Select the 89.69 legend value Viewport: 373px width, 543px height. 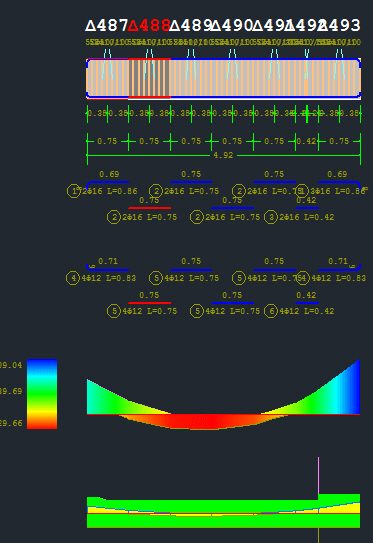10,391
